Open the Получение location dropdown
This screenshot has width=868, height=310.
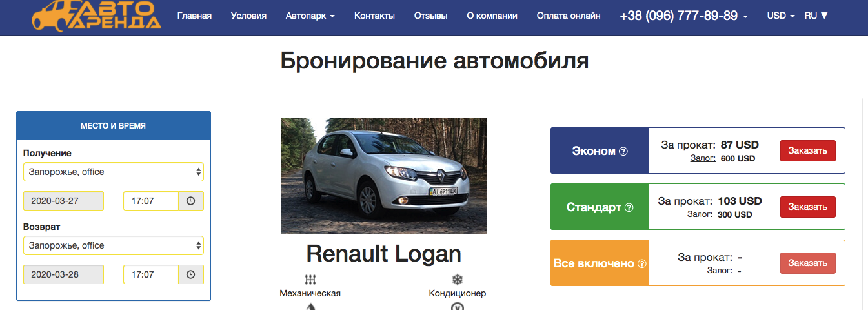[x=114, y=172]
